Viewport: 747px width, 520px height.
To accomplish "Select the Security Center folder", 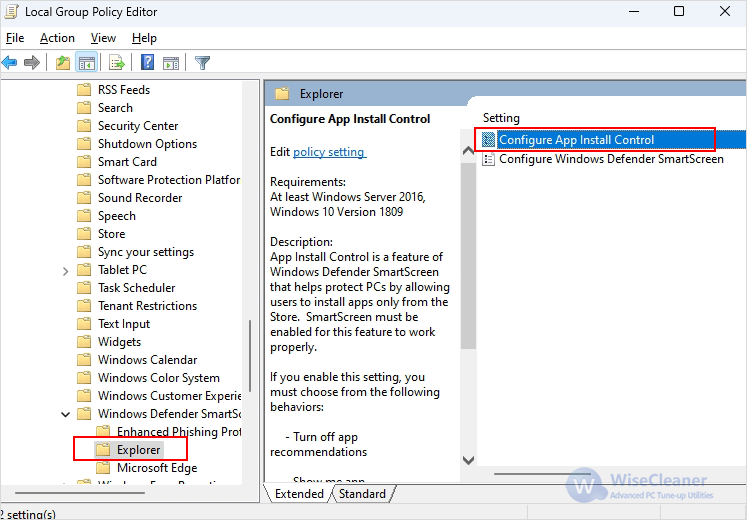I will 138,126.
